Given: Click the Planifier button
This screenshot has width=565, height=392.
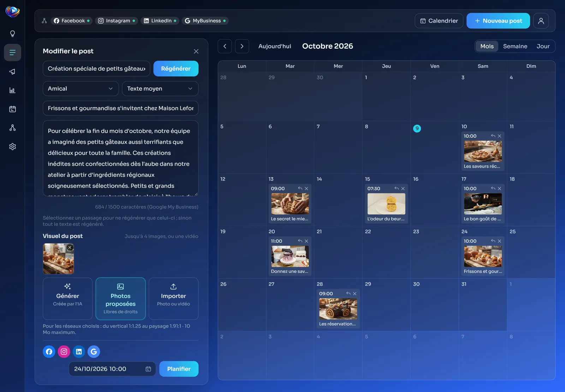Looking at the screenshot, I should tap(179, 369).
